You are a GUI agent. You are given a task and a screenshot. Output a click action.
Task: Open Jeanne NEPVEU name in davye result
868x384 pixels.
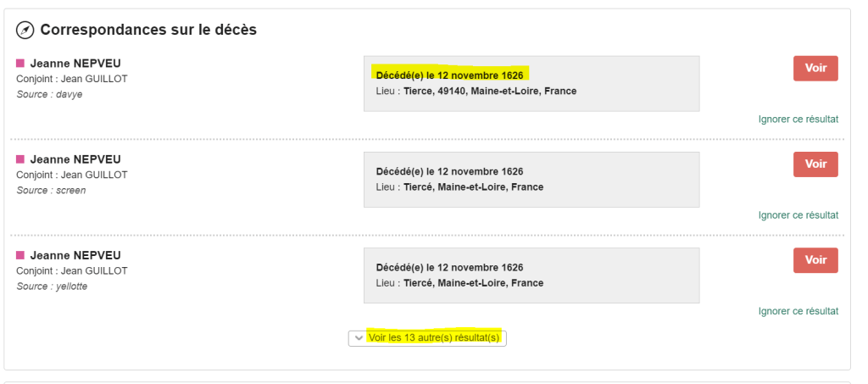tap(75, 64)
